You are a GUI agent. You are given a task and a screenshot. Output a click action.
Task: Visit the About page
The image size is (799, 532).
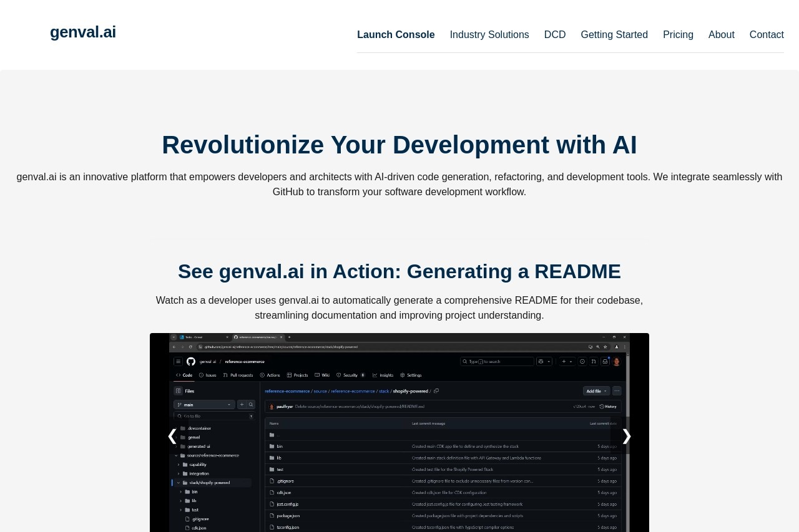pos(722,35)
